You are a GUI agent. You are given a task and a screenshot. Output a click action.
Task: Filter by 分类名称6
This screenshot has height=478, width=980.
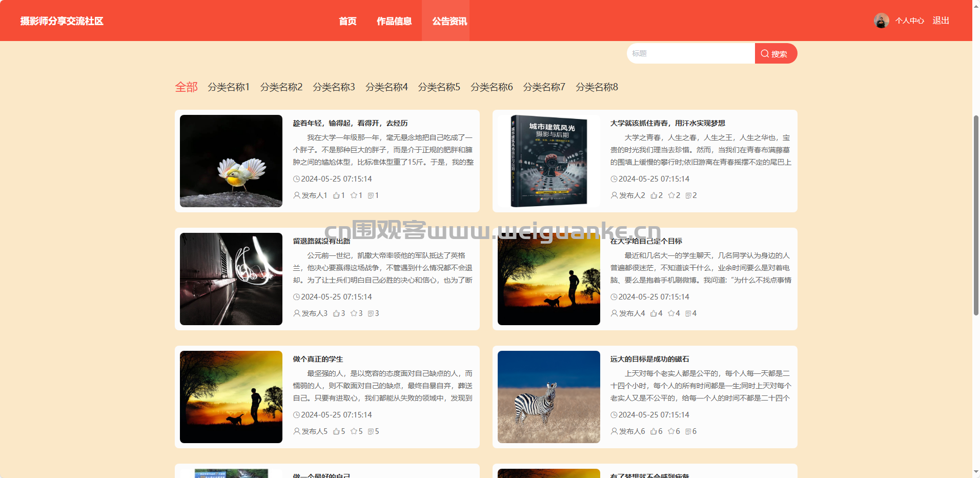(x=492, y=87)
